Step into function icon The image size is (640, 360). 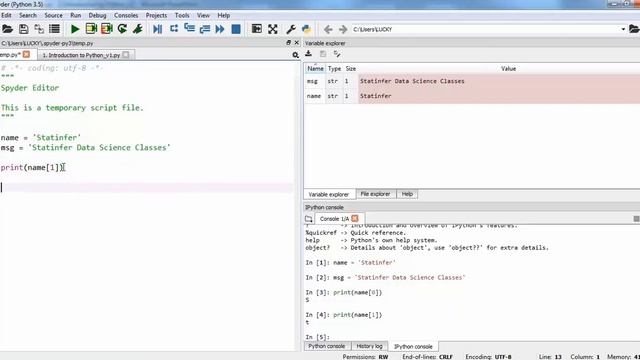pyautogui.click(x=189, y=29)
